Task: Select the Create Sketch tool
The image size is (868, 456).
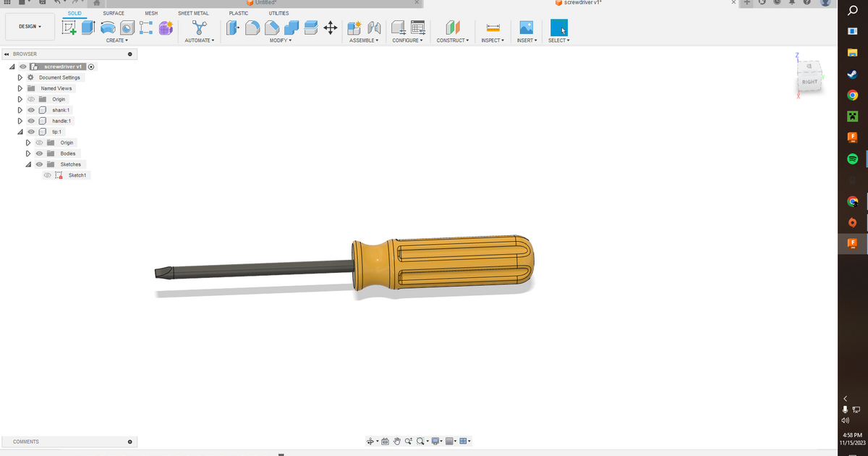Action: (69, 27)
